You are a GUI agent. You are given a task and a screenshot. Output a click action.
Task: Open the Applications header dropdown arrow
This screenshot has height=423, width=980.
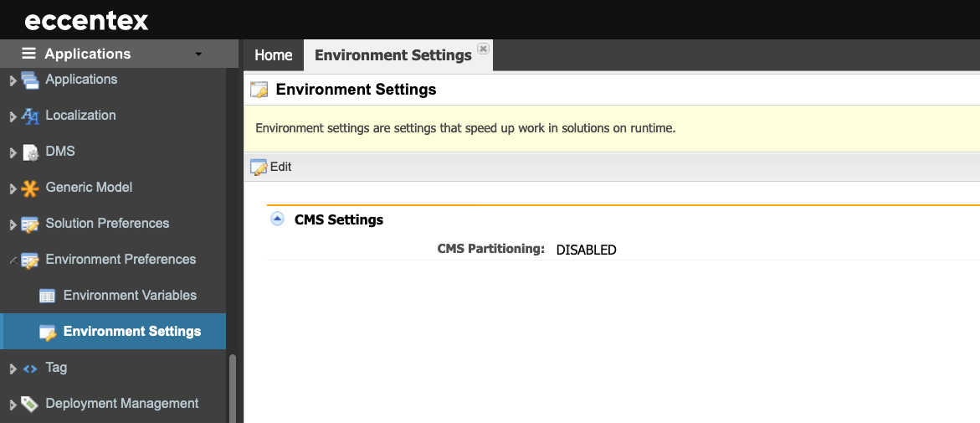click(198, 54)
